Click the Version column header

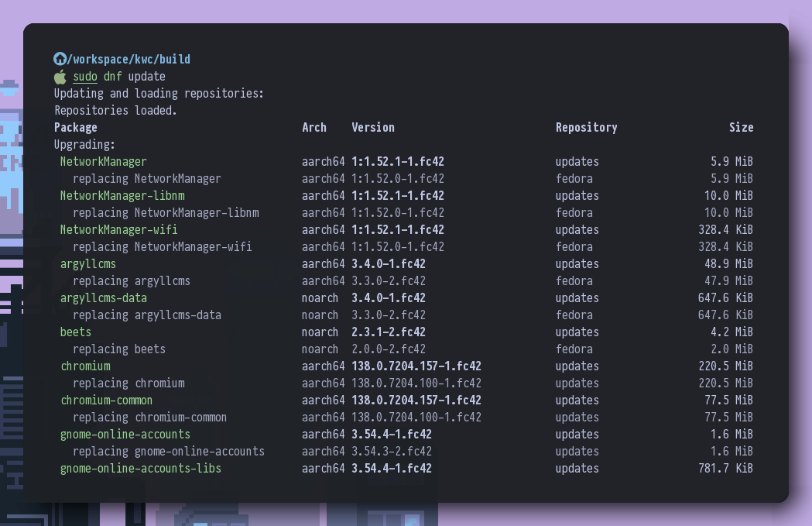click(373, 128)
